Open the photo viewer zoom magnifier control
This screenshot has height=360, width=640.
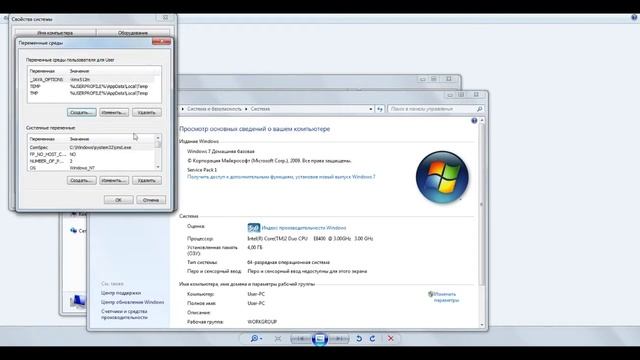coord(256,338)
